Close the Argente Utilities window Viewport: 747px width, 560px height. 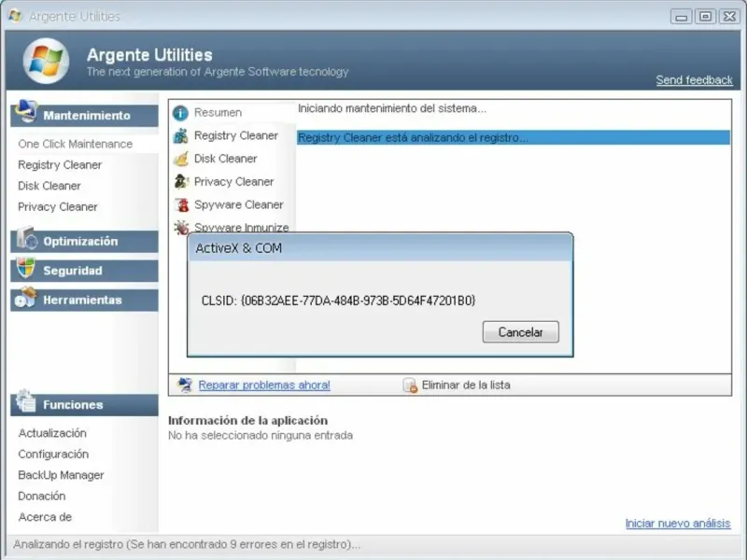click(x=730, y=17)
